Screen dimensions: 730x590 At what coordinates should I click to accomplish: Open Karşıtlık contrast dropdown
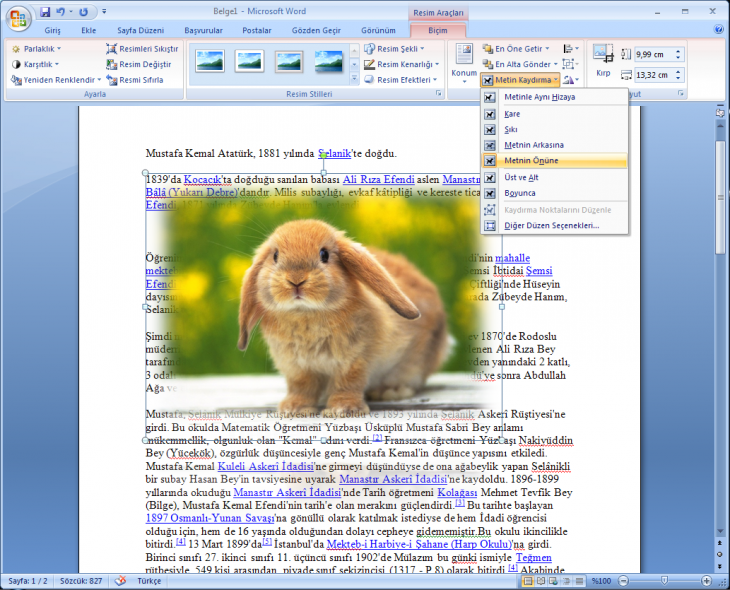pyautogui.click(x=36, y=64)
